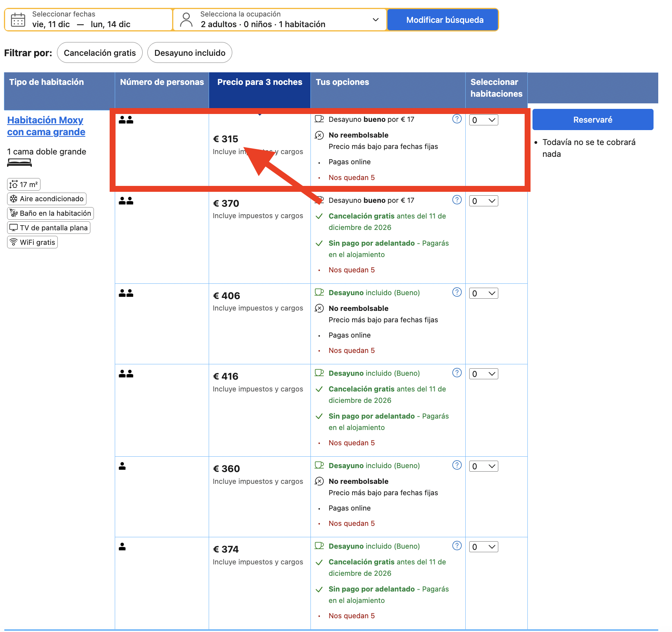
Task: Open Habitación Moxy con cama grande link
Action: click(46, 126)
